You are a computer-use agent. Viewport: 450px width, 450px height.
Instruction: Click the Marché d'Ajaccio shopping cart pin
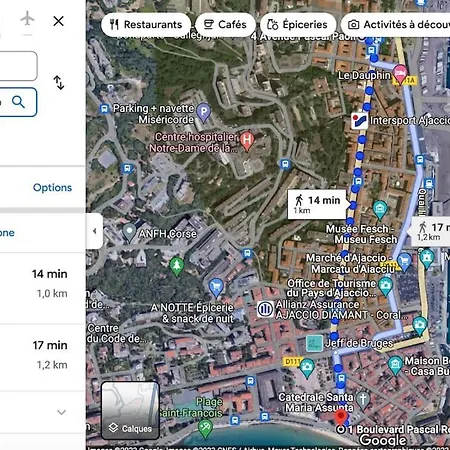404,262
